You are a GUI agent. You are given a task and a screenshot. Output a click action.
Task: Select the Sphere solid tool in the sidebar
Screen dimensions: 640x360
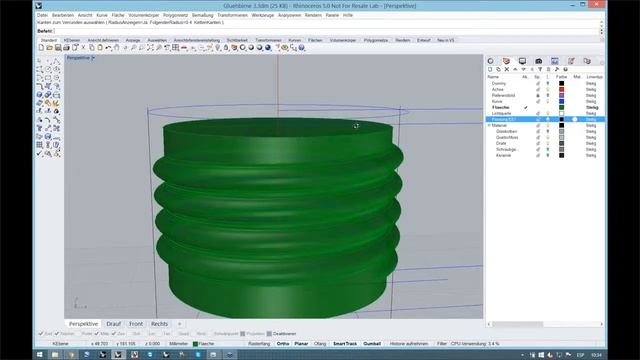39,95
